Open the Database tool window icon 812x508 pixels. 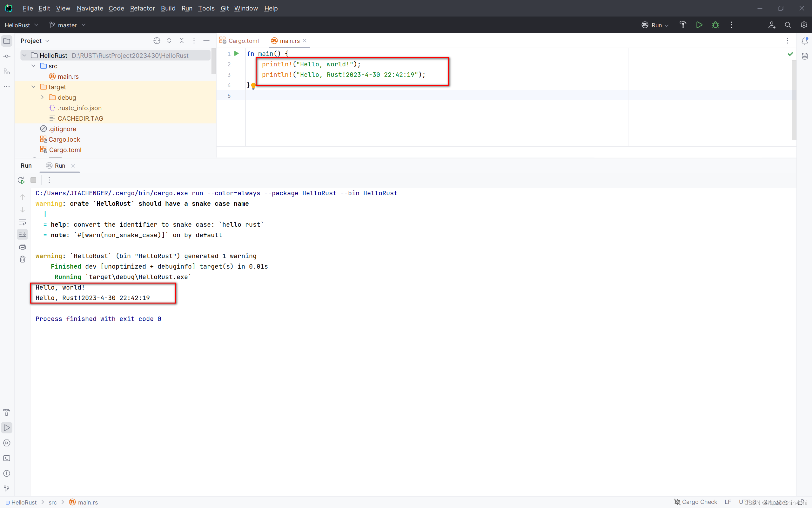coord(805,56)
